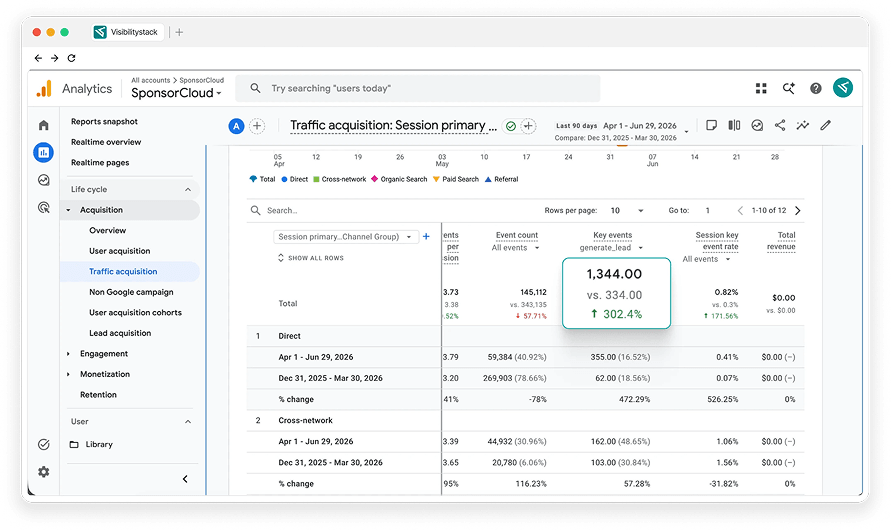Open Non Google campaign report

point(131,292)
